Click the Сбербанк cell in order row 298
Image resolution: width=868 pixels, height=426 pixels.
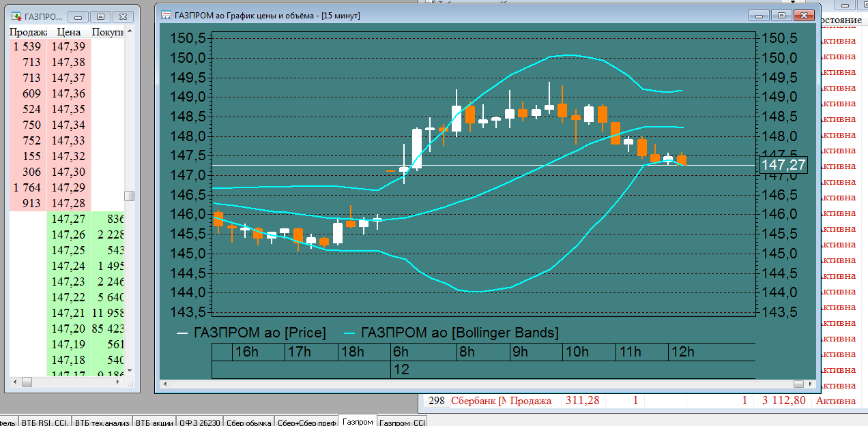point(478,401)
